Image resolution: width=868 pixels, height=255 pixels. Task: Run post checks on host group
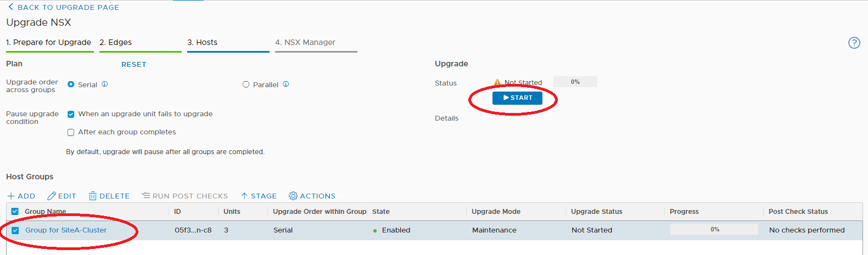coord(184,196)
